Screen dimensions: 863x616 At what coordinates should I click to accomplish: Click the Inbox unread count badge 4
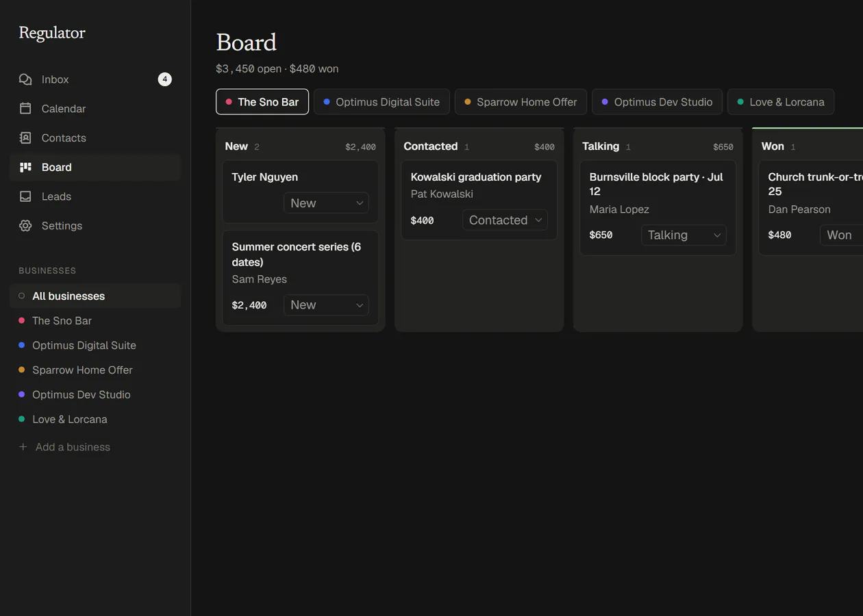[164, 79]
